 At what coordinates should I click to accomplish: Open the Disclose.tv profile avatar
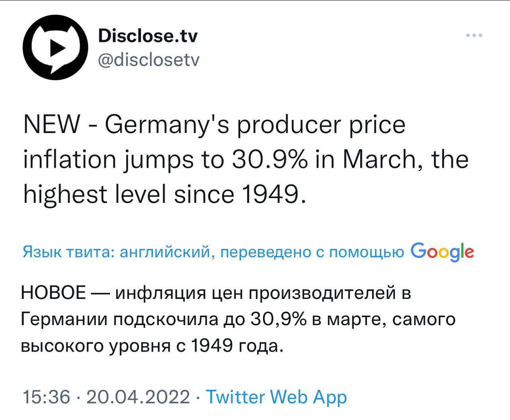[55, 47]
